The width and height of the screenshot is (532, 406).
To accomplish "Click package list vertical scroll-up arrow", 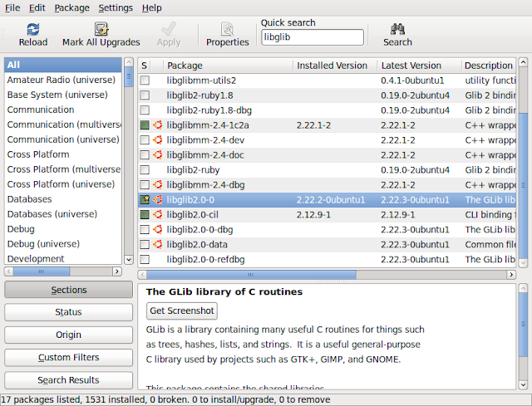I will [523, 62].
